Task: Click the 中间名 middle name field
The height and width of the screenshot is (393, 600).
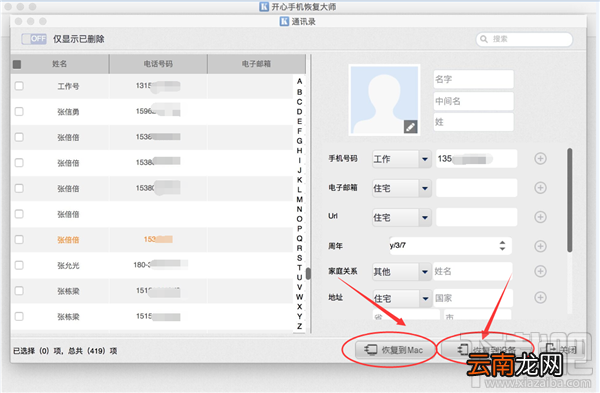Action: [473, 101]
